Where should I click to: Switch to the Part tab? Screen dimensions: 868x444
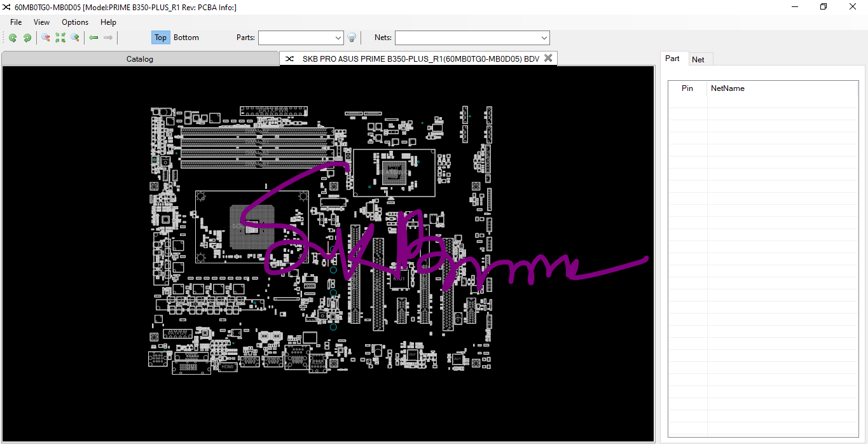point(673,59)
